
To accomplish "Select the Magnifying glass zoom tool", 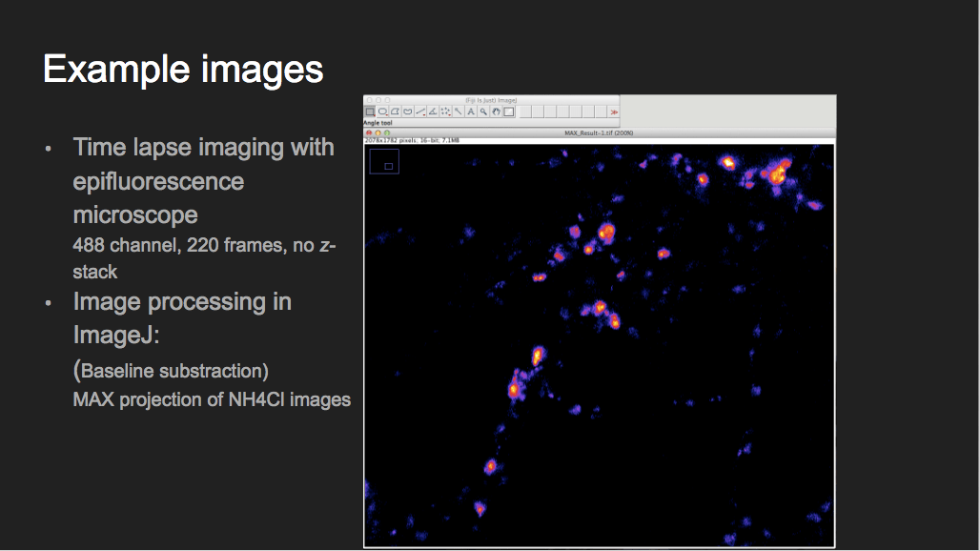I will click(483, 112).
